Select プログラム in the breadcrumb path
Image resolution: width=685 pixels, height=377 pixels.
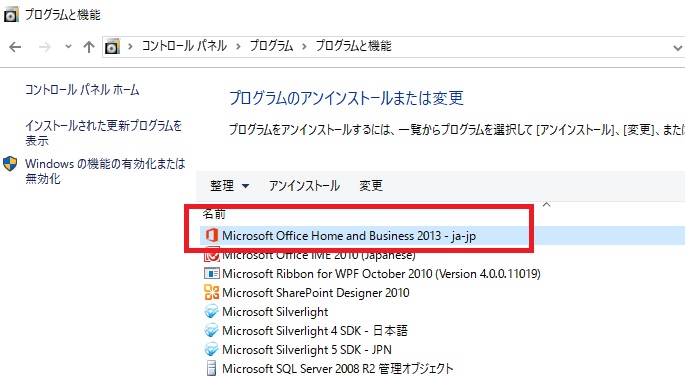coord(271,46)
